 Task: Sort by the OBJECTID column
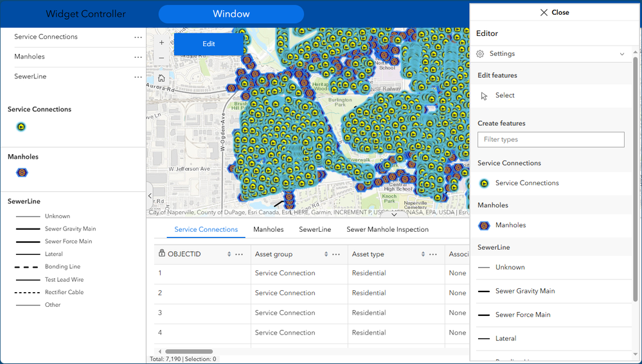click(x=229, y=254)
